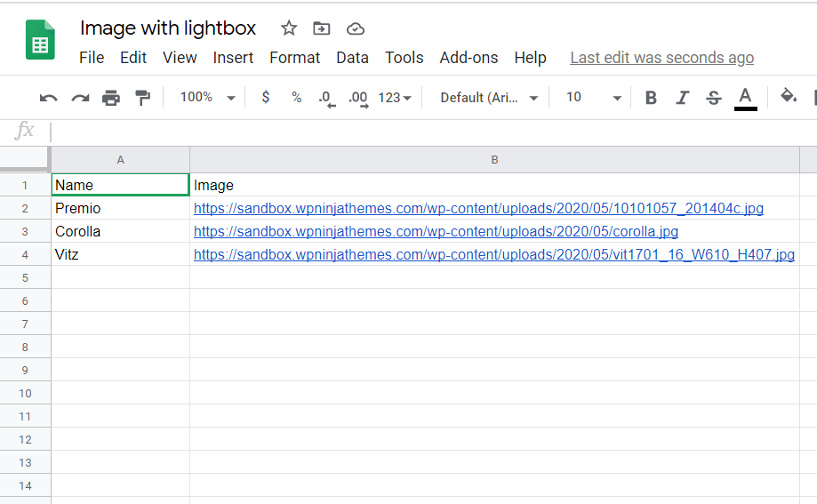Toggle Strikethrough formatting
817x504 pixels.
coord(713,98)
